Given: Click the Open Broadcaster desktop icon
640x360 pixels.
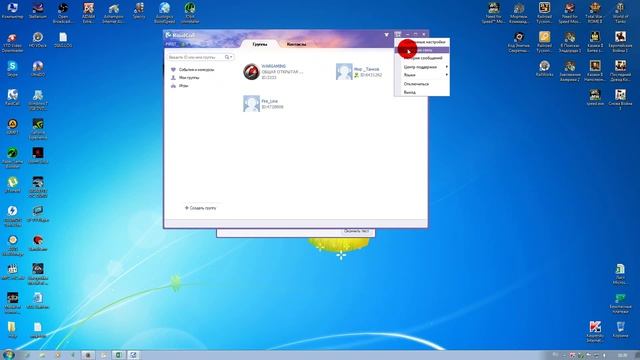Looking at the screenshot, I should point(63,12).
